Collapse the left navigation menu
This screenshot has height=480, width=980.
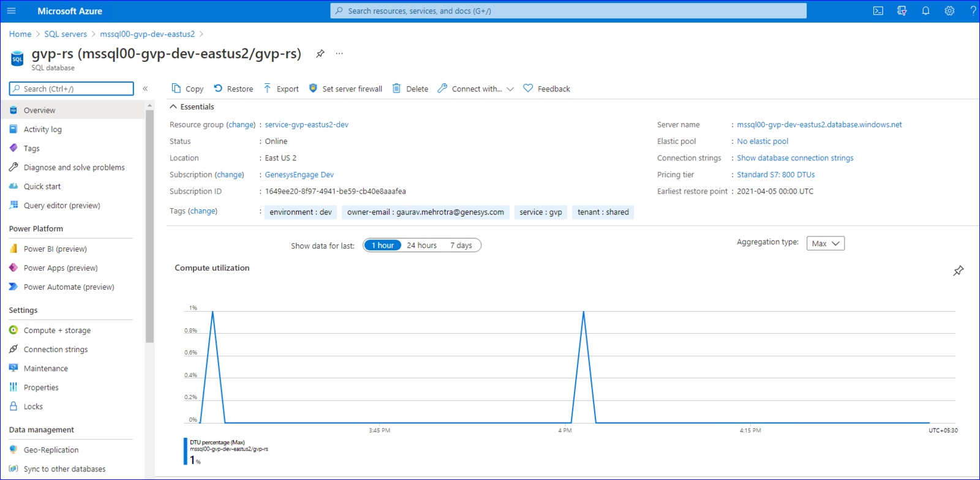pyautogui.click(x=145, y=89)
